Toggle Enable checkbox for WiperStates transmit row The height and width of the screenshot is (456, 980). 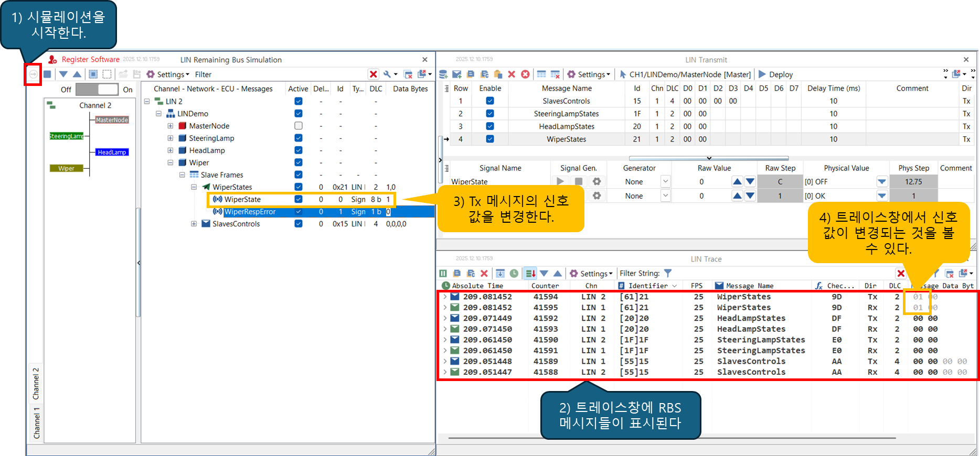[x=490, y=139]
